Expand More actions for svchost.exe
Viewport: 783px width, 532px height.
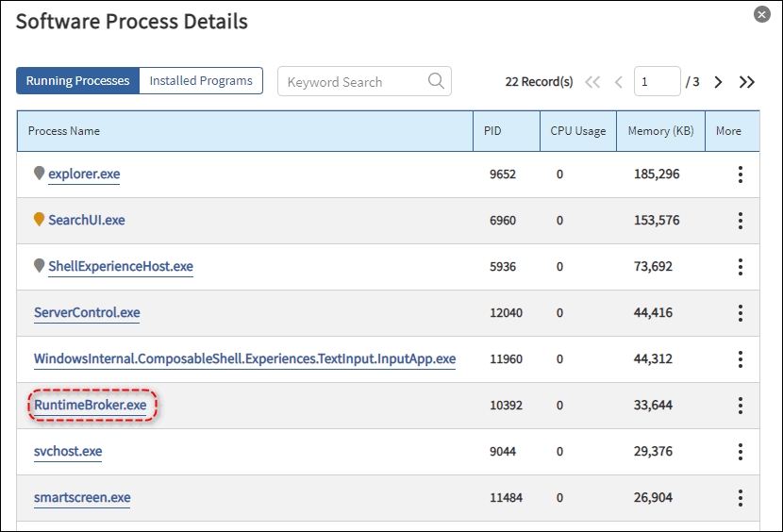(x=741, y=452)
